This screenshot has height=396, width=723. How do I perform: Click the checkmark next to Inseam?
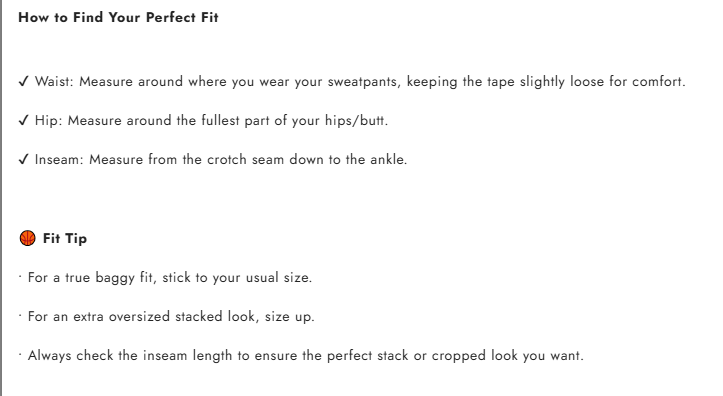point(24,160)
